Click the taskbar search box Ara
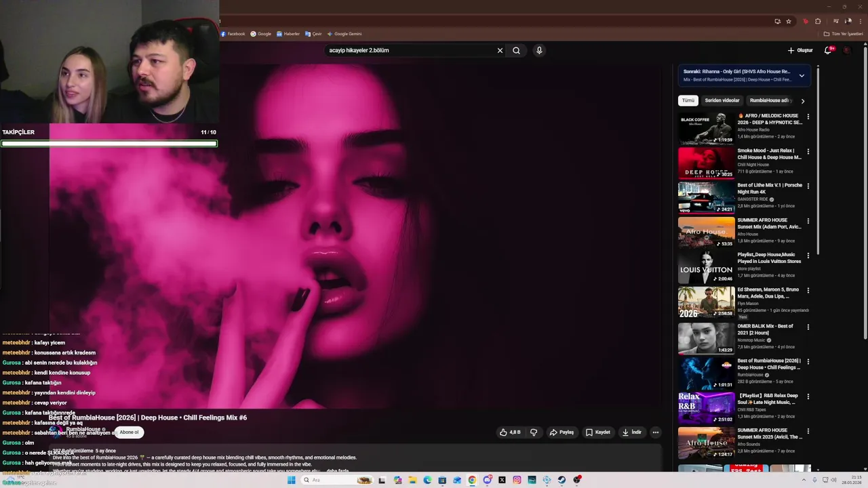Screen dimensions: 868x488 click(x=338, y=480)
